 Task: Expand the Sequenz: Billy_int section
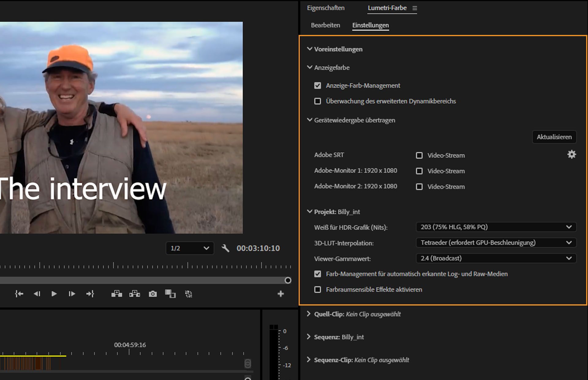[x=309, y=337]
